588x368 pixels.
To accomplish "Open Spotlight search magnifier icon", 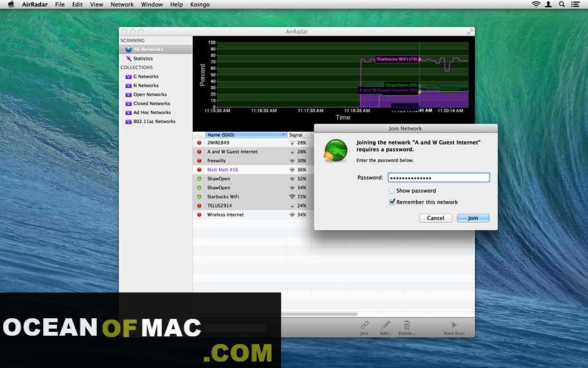I will point(562,5).
